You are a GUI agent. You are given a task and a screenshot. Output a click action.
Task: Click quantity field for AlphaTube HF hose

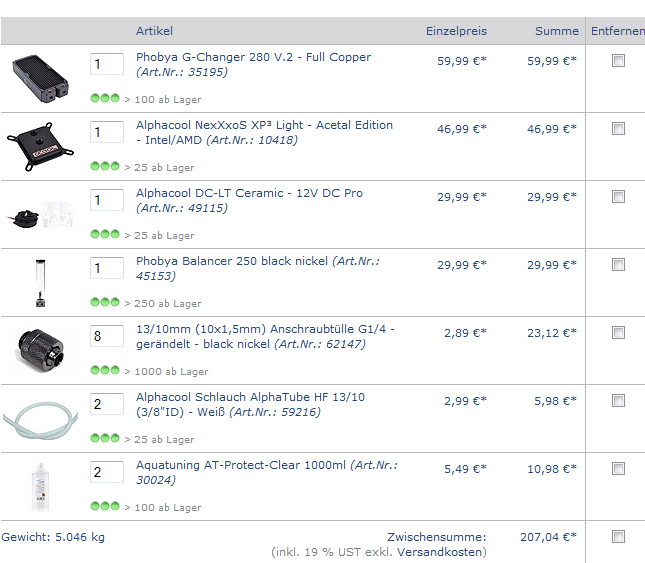(106, 404)
